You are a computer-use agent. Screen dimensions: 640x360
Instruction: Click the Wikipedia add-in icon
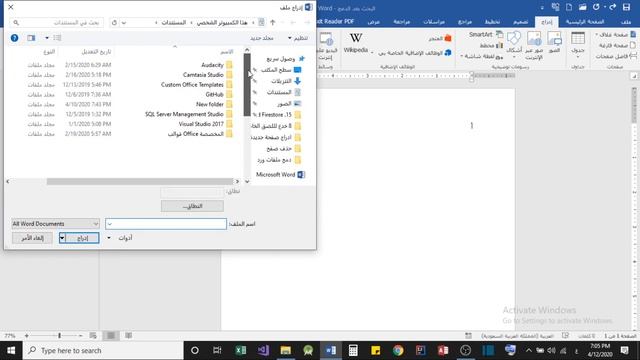356,42
